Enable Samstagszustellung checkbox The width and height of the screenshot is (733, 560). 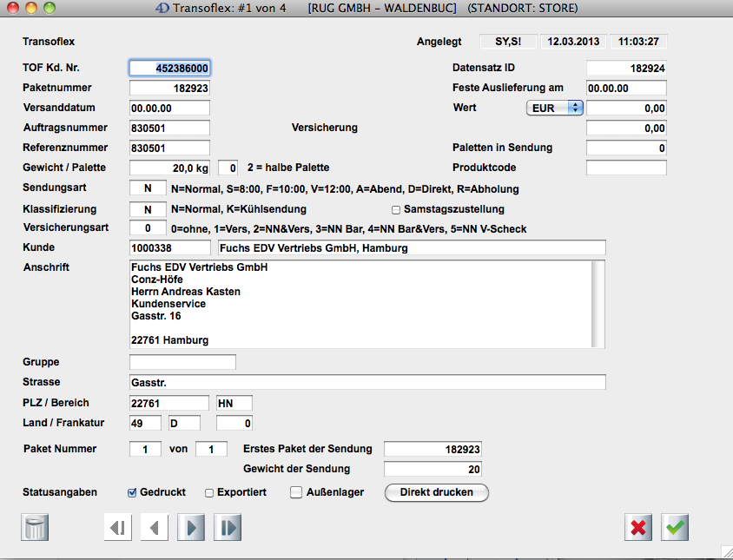point(396,209)
